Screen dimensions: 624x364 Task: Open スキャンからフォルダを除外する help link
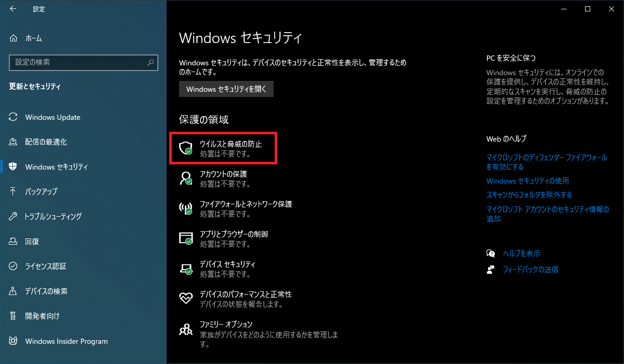tap(529, 195)
